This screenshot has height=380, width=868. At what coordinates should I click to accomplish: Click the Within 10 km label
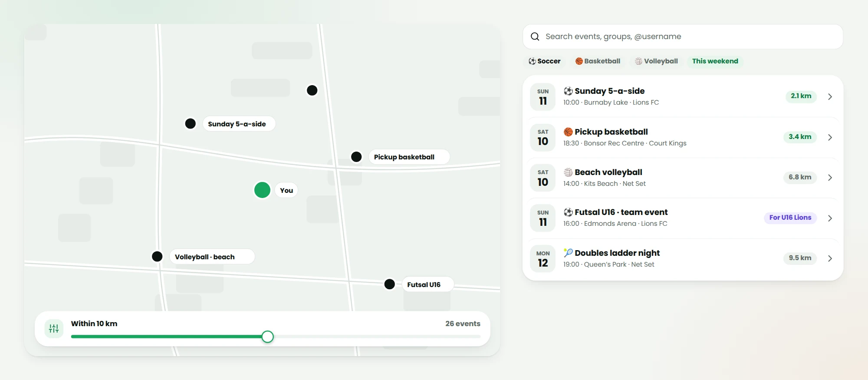94,324
